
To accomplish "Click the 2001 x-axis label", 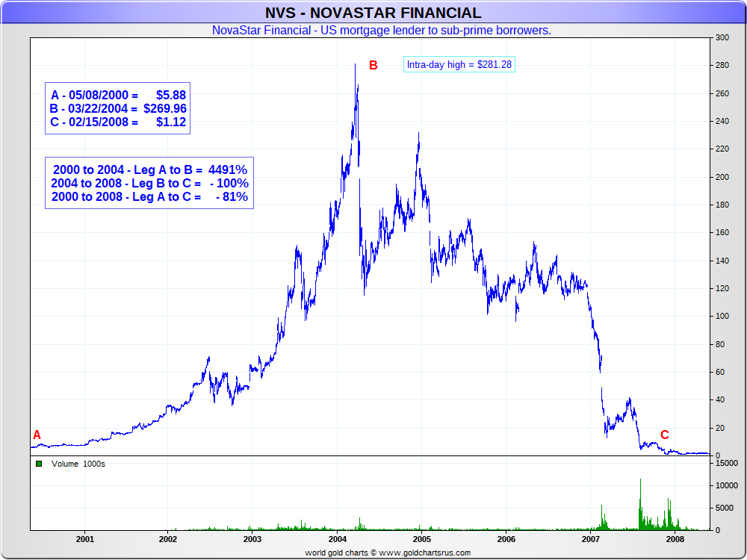I will click(x=85, y=539).
